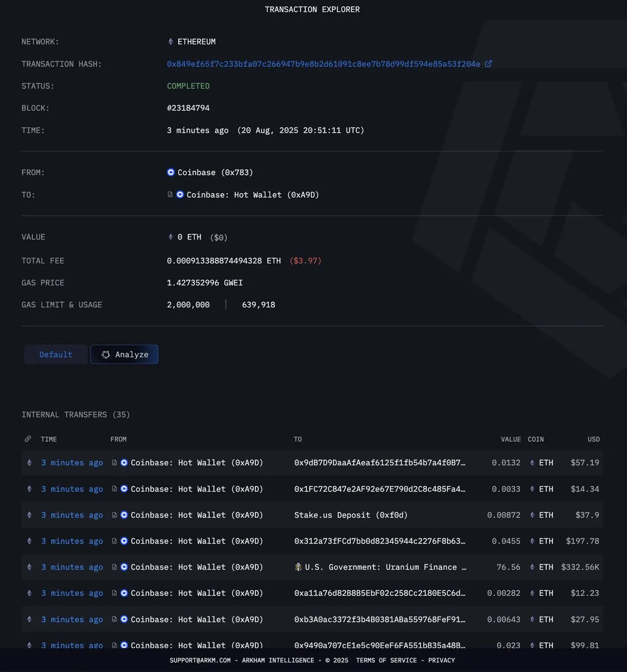Viewport: 627px width, 672px height.
Task: Click the Ethereum logo next to ETHEREUM network
Action: point(171,41)
